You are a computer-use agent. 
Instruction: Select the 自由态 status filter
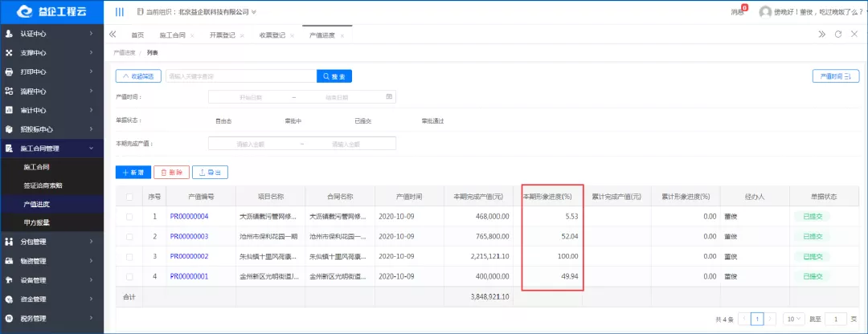[x=223, y=120]
